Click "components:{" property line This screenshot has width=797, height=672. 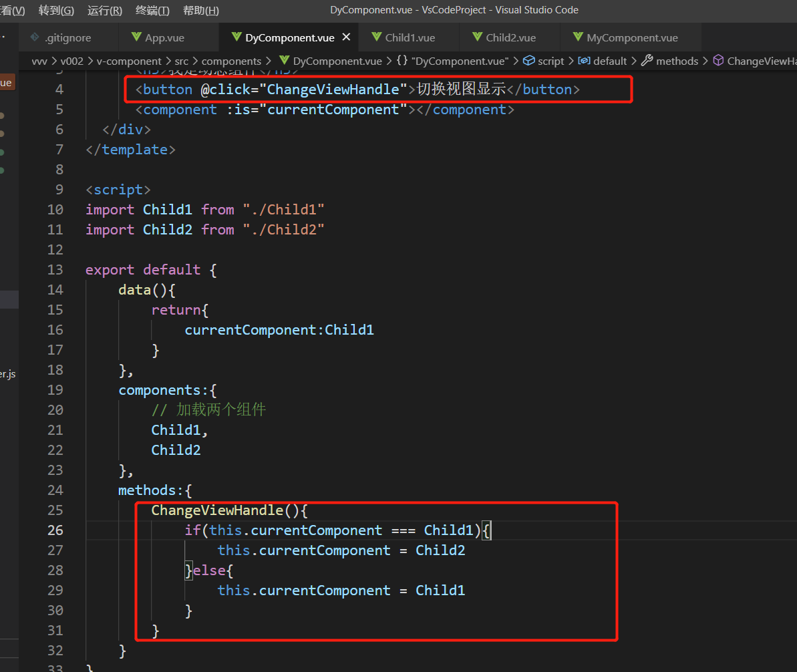[x=168, y=390]
